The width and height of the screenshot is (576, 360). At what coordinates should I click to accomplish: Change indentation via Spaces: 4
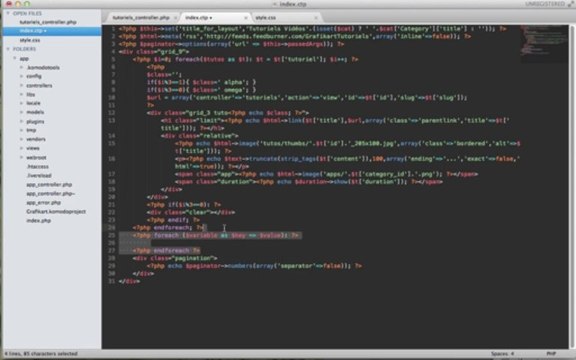coord(502,354)
